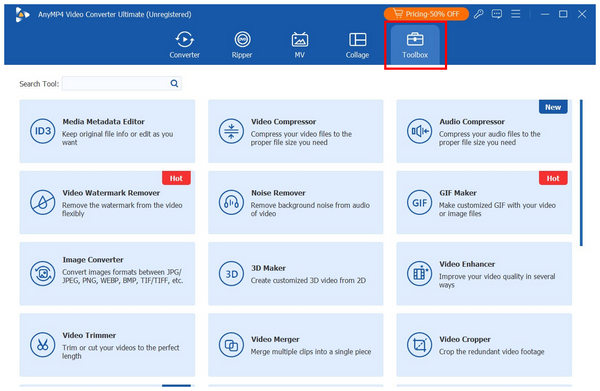600x391 pixels.
Task: Click 'Remove background noise from audio' description
Action: point(310,209)
